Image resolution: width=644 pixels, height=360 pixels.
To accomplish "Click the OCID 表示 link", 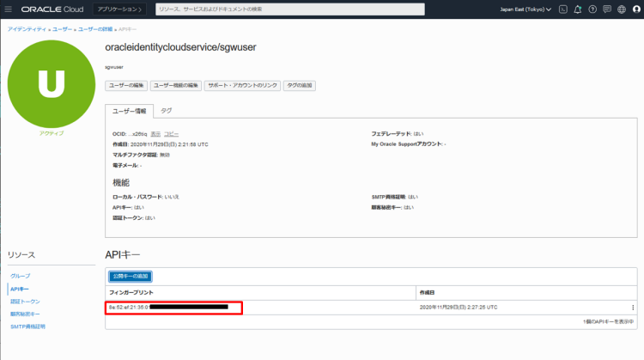I will [155, 134].
